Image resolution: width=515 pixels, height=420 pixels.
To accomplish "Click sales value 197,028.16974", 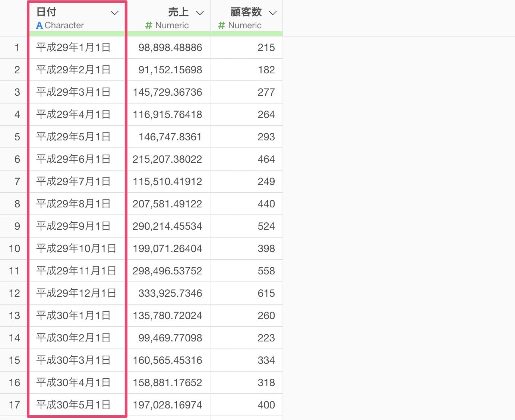I will (168, 405).
